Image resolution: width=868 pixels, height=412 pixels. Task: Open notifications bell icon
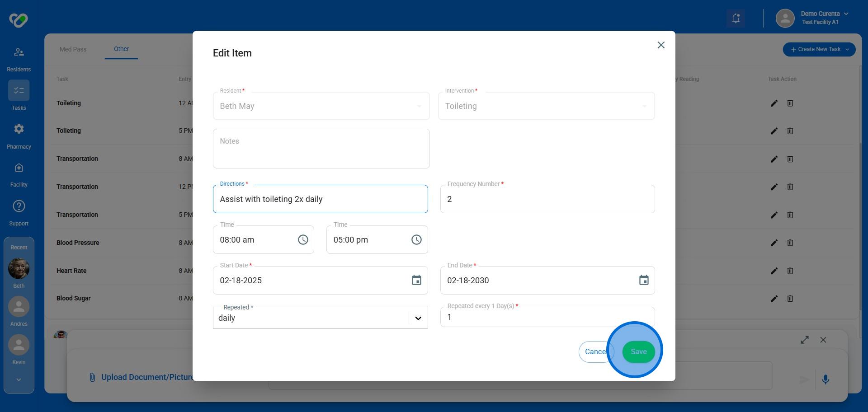736,19
